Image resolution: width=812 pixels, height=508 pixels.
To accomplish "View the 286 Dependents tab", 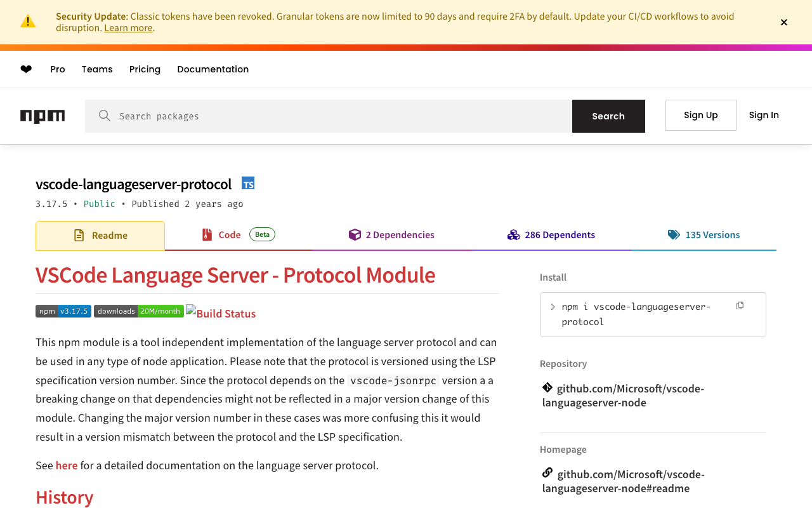I will pyautogui.click(x=551, y=235).
